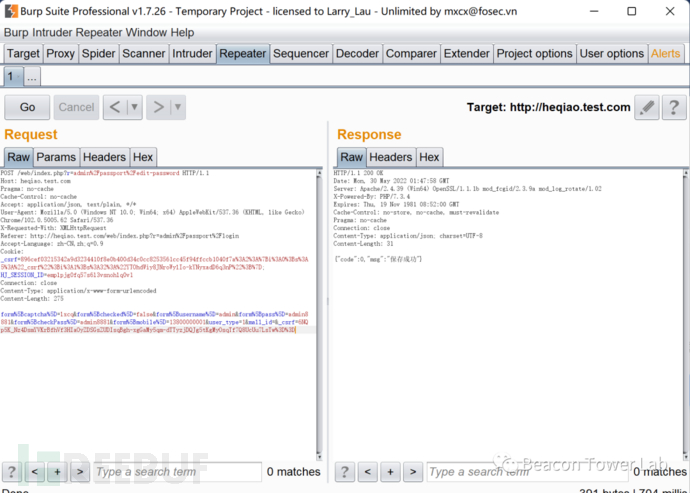690x493 pixels.
Task: Click the Response search help icon
Action: 345,472
